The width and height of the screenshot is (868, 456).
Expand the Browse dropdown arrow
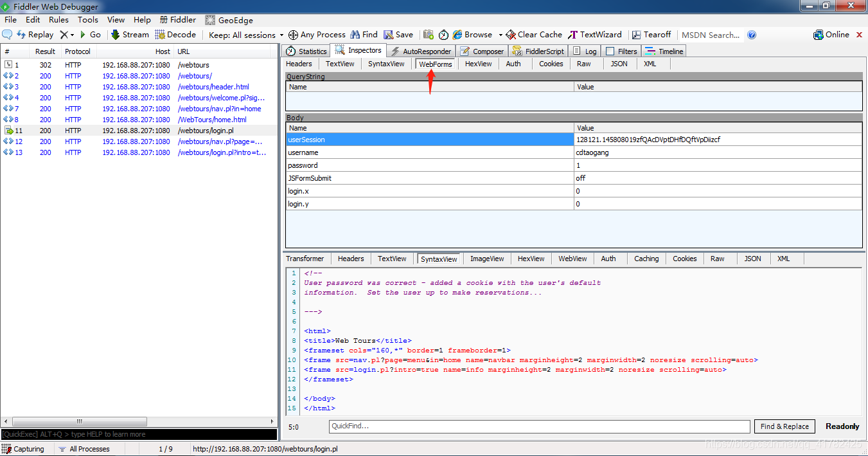(500, 35)
